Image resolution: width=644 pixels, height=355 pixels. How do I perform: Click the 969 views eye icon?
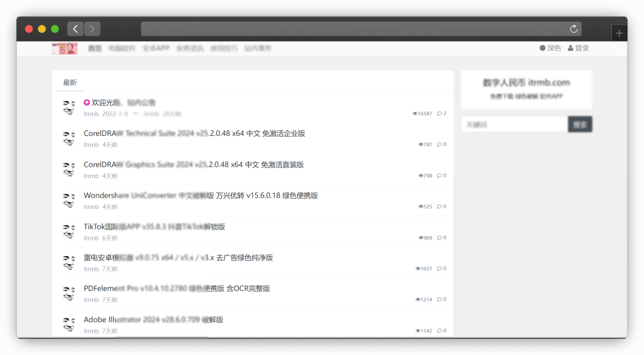click(x=421, y=237)
